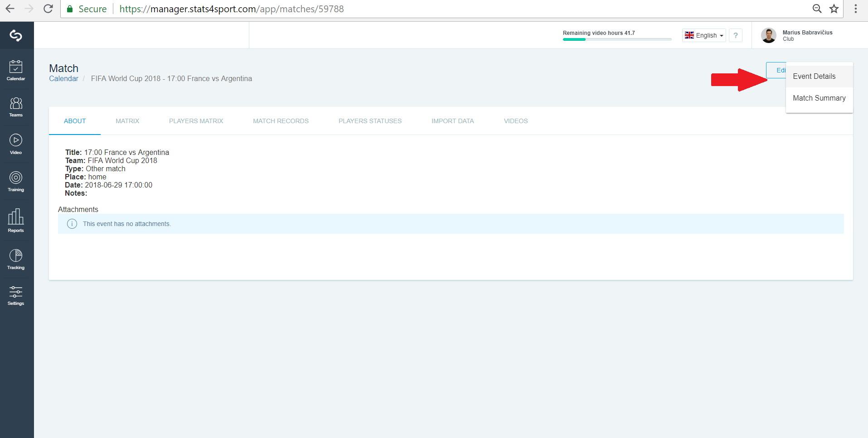This screenshot has height=438, width=868.
Task: Click the 'Match' page heading
Action: (63, 68)
